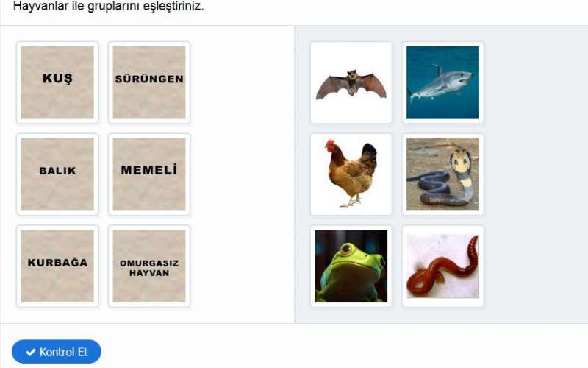Select the KUŞ card
The height and width of the screenshot is (368, 588).
click(x=57, y=82)
